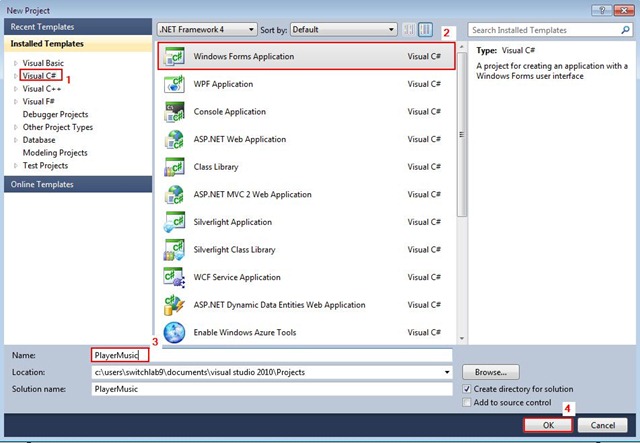Select the Silverlight Application text label

[233, 222]
